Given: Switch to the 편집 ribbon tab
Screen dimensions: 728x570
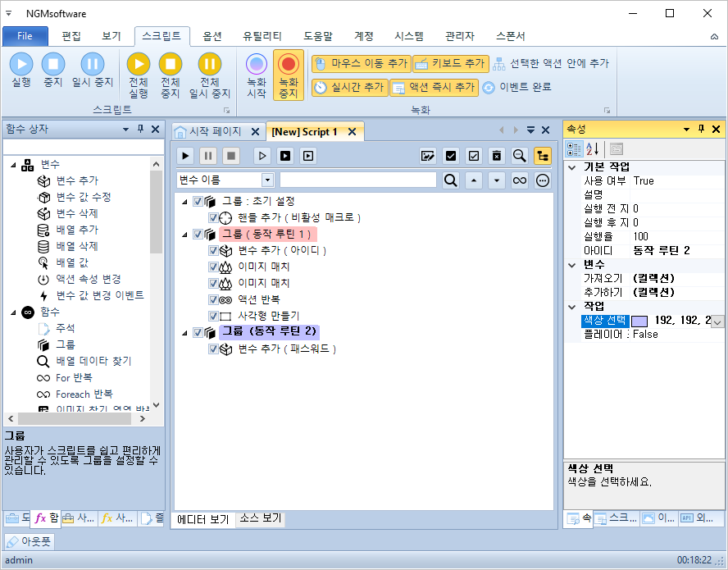Looking at the screenshot, I should point(71,36).
